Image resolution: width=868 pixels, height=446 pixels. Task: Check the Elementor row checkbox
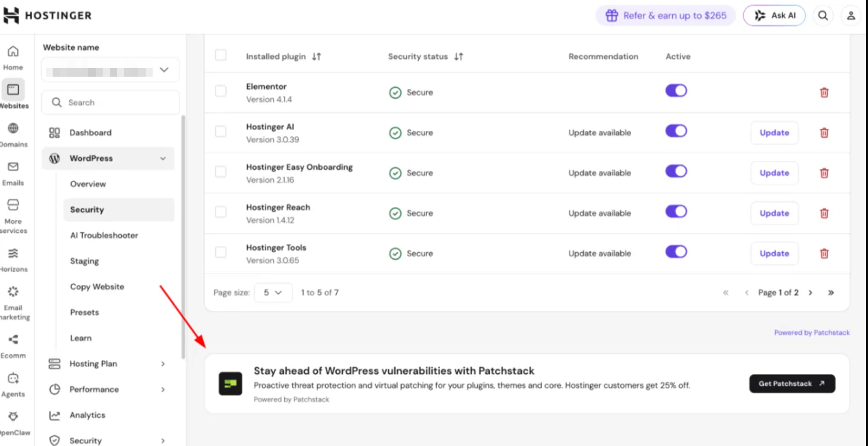[220, 90]
